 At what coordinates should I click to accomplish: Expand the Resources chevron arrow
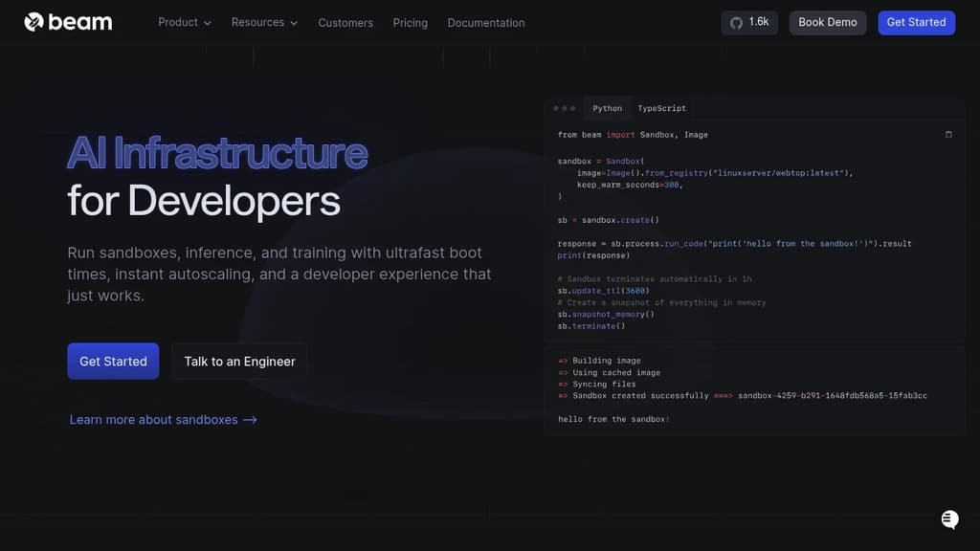tap(294, 22)
